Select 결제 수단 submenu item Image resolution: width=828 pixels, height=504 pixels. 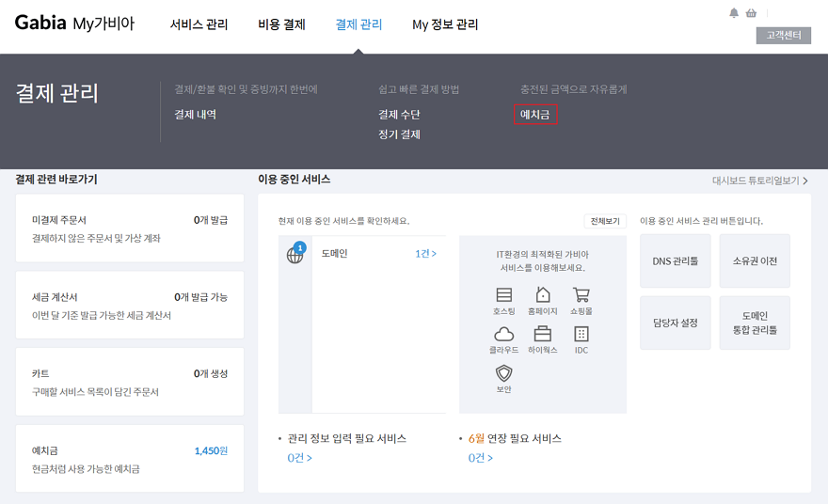399,115
